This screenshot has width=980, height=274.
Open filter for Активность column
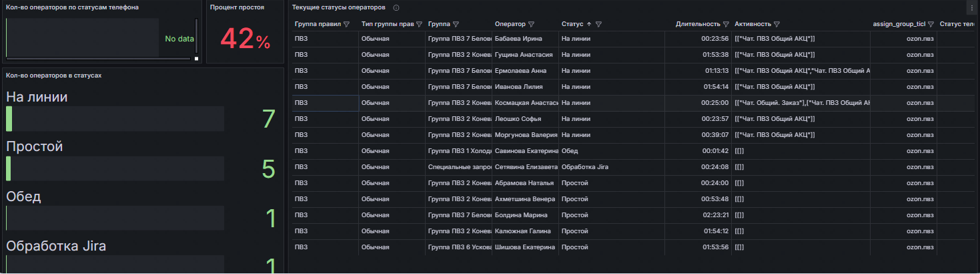(777, 24)
